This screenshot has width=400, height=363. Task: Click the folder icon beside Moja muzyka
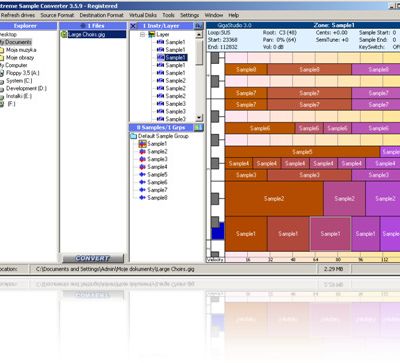(x=2, y=50)
